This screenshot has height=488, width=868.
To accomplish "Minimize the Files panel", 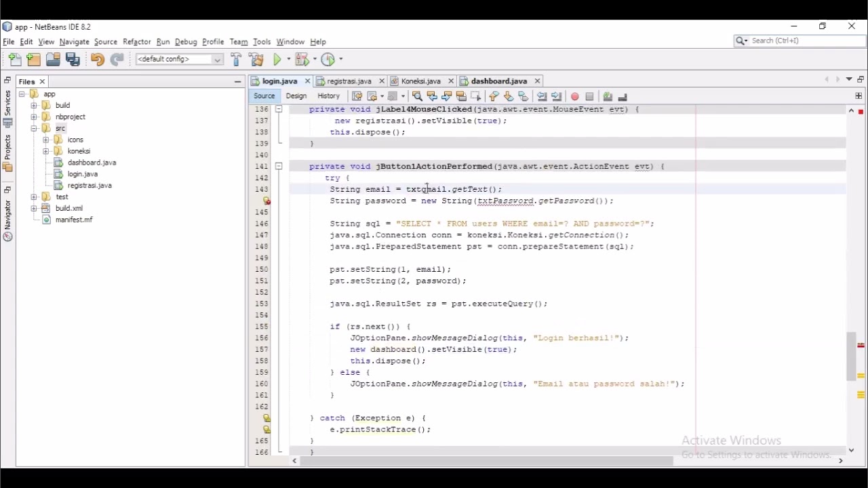I will pos(237,82).
